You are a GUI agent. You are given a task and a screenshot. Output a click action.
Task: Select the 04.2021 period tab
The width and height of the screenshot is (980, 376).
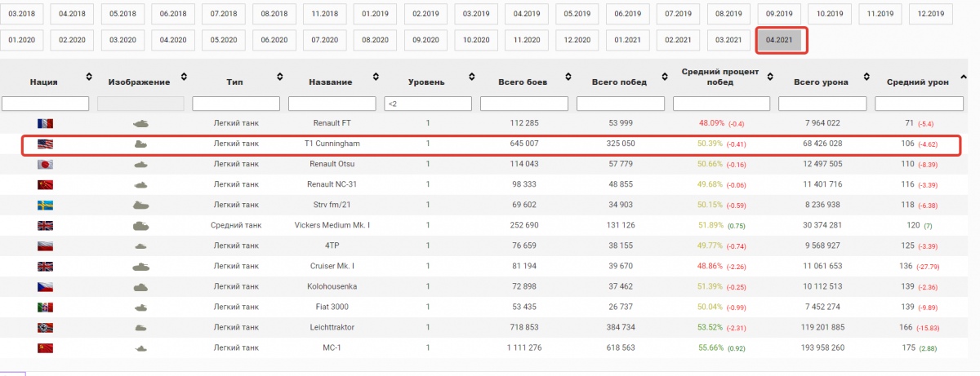coord(782,39)
